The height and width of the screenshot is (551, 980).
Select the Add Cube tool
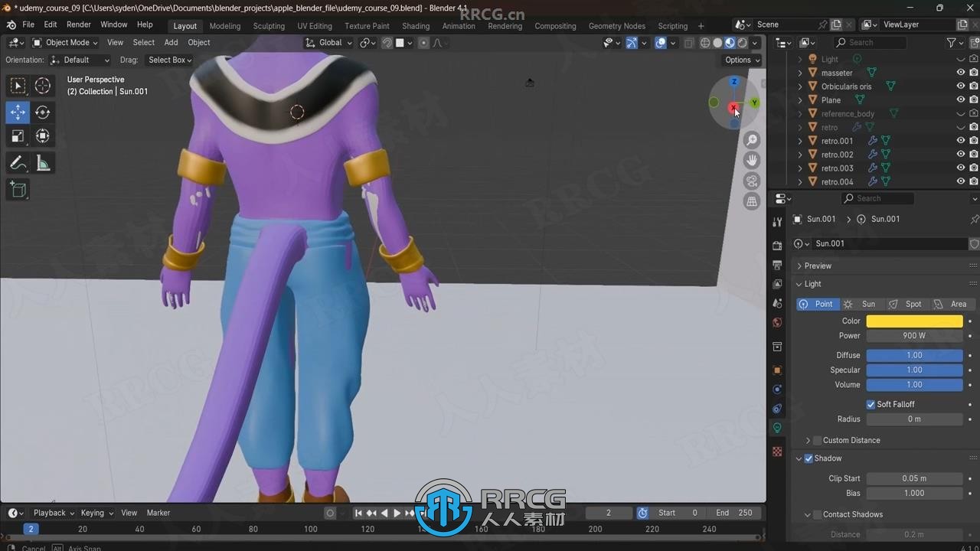coord(18,189)
